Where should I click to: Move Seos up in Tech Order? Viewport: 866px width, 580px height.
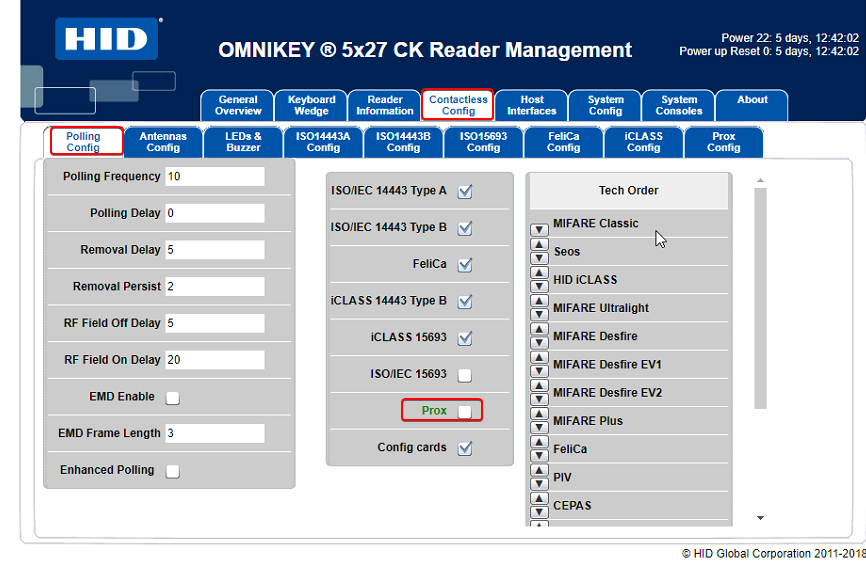539,245
